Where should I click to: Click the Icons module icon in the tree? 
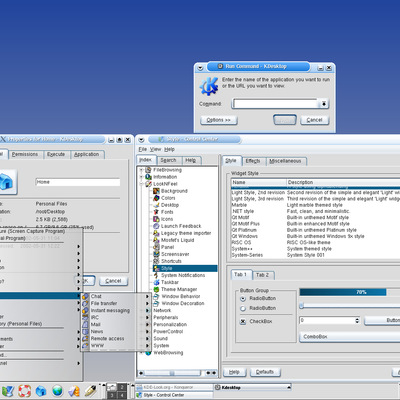[x=156, y=219]
